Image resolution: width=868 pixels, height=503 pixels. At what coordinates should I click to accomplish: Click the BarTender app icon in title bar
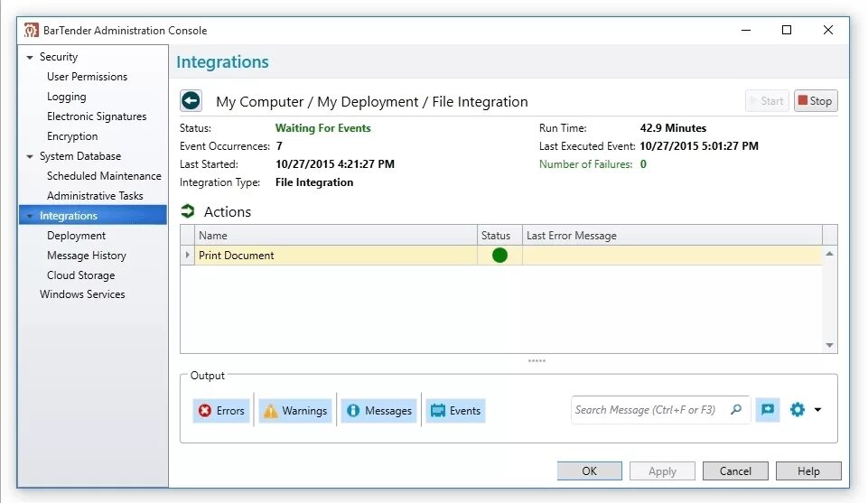coord(31,30)
